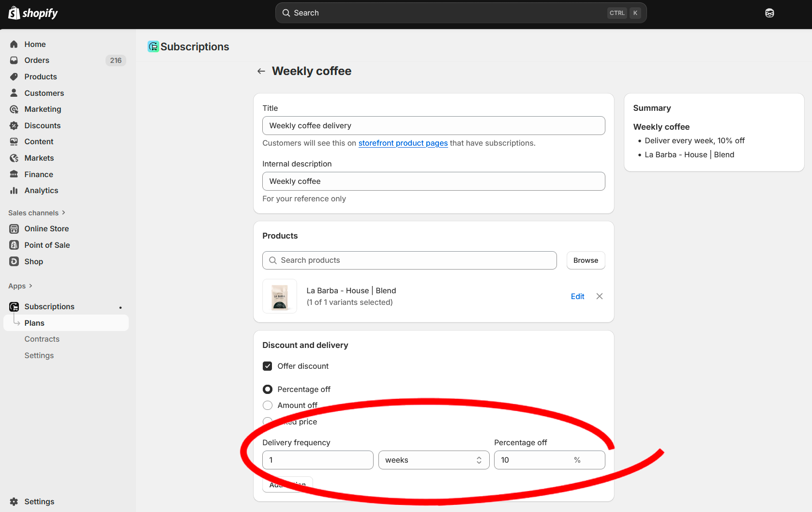Expand the Apps section chevron
Screen dimensions: 812x512
(30, 286)
